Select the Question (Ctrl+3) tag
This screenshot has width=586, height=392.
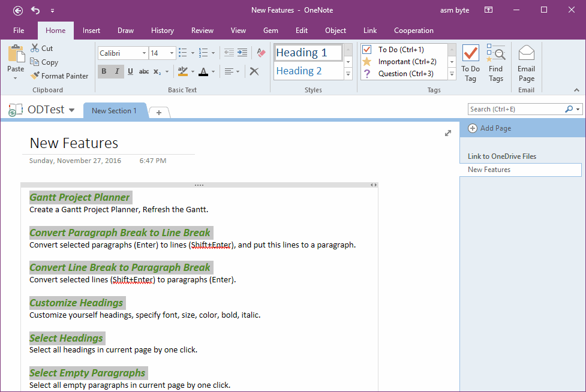(x=404, y=74)
